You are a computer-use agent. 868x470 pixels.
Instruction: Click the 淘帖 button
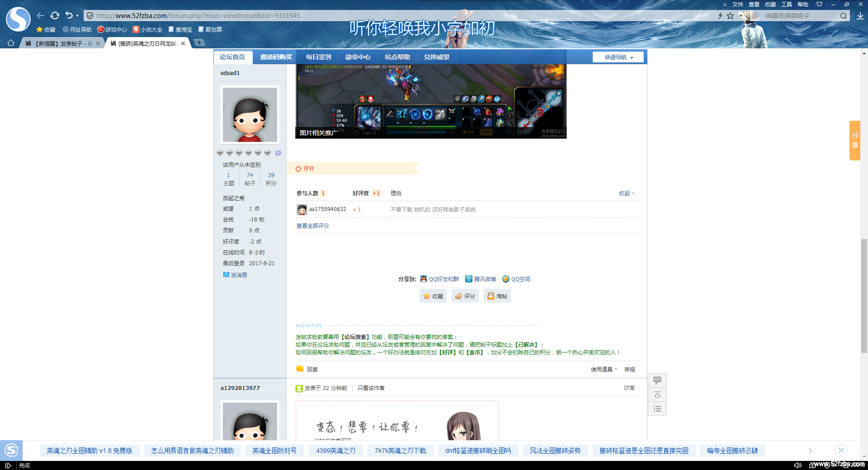point(497,296)
